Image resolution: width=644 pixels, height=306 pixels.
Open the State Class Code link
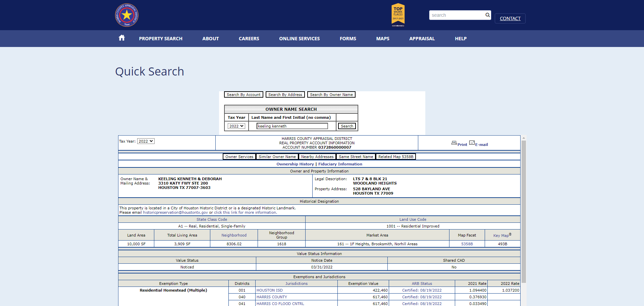[212, 219]
